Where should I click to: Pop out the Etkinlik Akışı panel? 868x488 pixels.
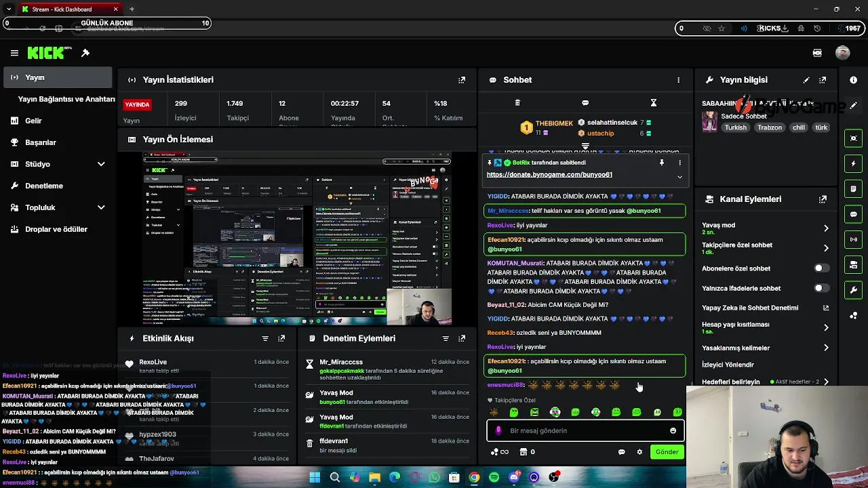281,338
